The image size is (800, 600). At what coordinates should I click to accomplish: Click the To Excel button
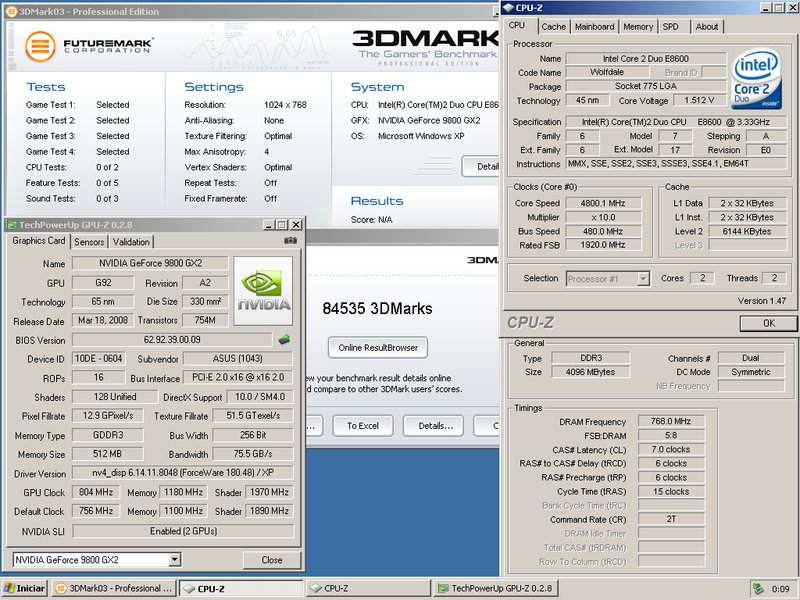(x=363, y=426)
